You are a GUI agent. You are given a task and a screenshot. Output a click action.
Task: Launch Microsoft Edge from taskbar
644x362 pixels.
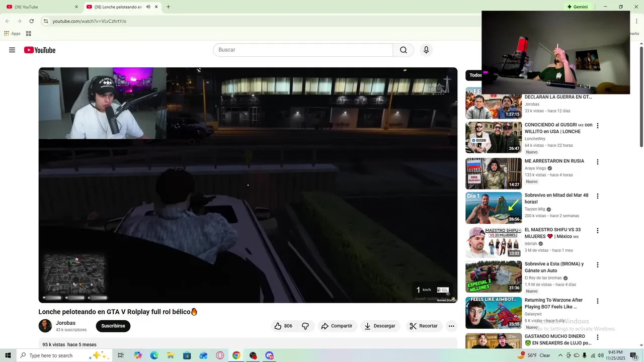tap(154, 355)
